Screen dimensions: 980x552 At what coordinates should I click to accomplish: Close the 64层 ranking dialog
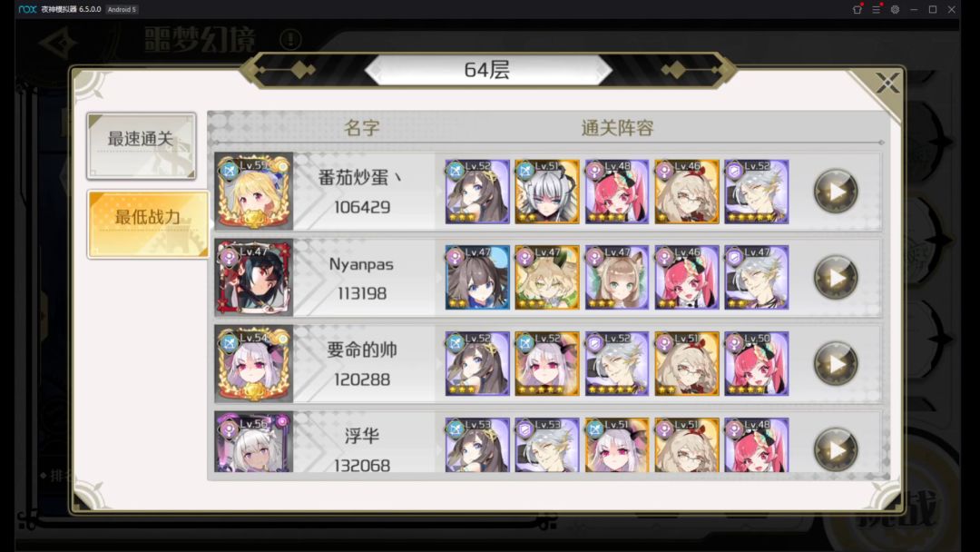point(887,83)
